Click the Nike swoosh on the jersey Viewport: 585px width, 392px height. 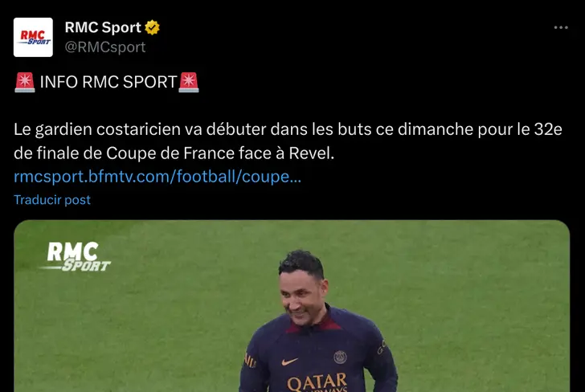coord(290,361)
